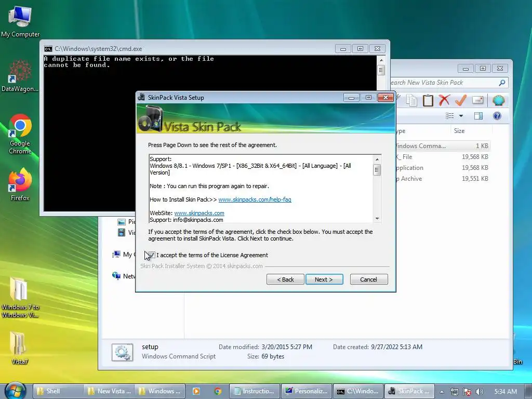
Task: Click the Next button in setup
Action: pos(324,279)
